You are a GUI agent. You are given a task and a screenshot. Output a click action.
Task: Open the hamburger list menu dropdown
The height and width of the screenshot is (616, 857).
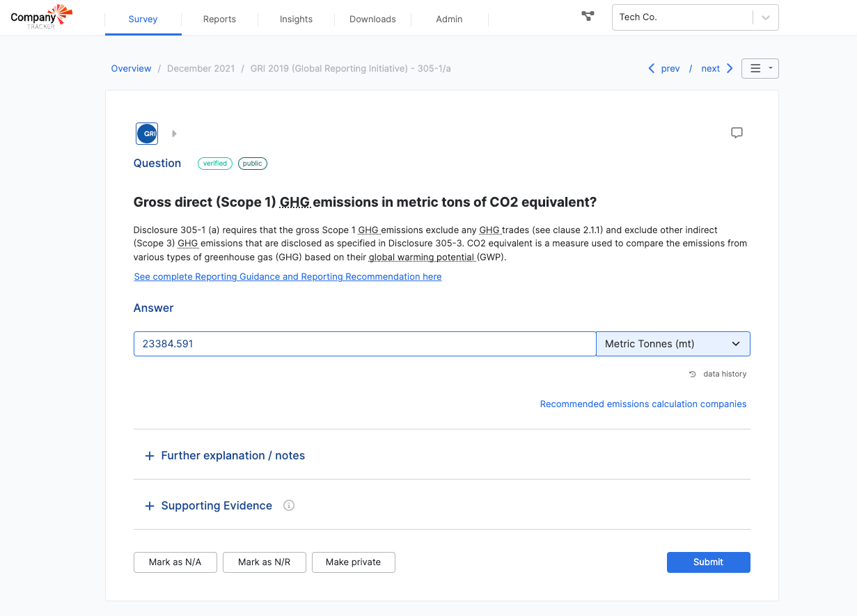coord(760,68)
